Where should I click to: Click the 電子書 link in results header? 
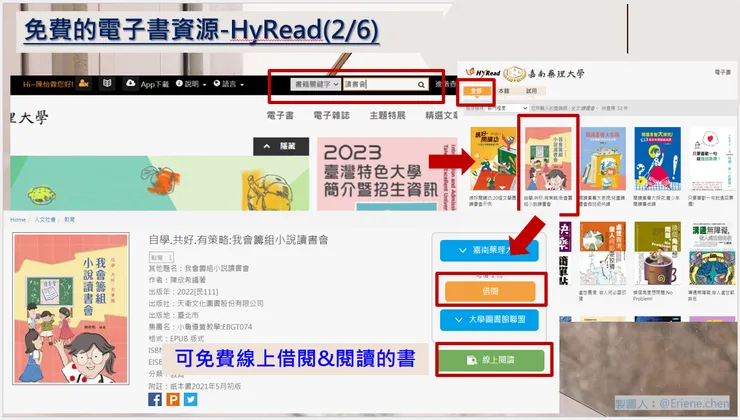click(723, 72)
